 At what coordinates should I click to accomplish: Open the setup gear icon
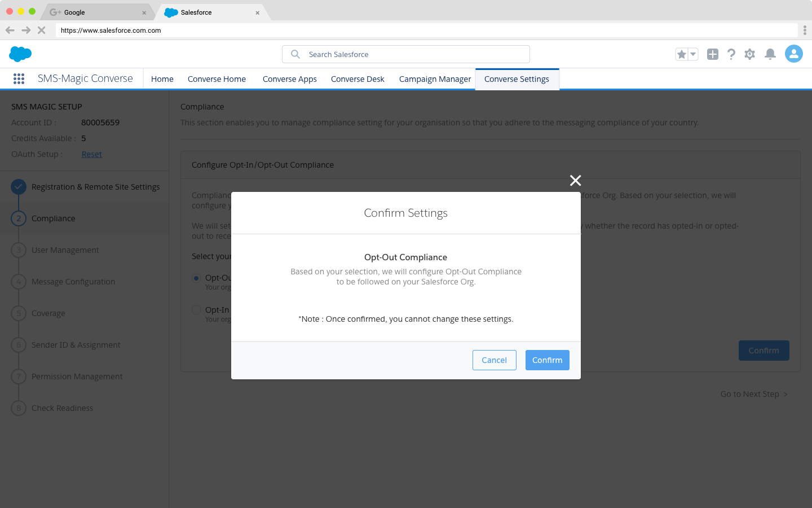749,54
